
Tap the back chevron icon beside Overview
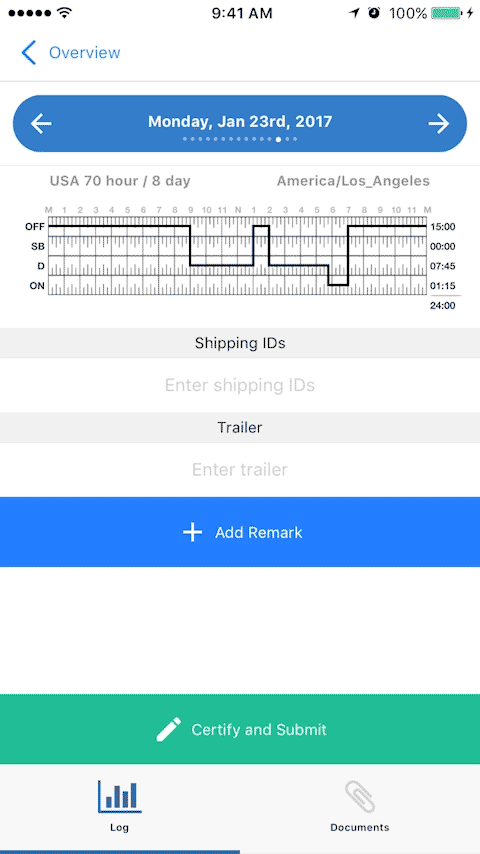point(28,53)
